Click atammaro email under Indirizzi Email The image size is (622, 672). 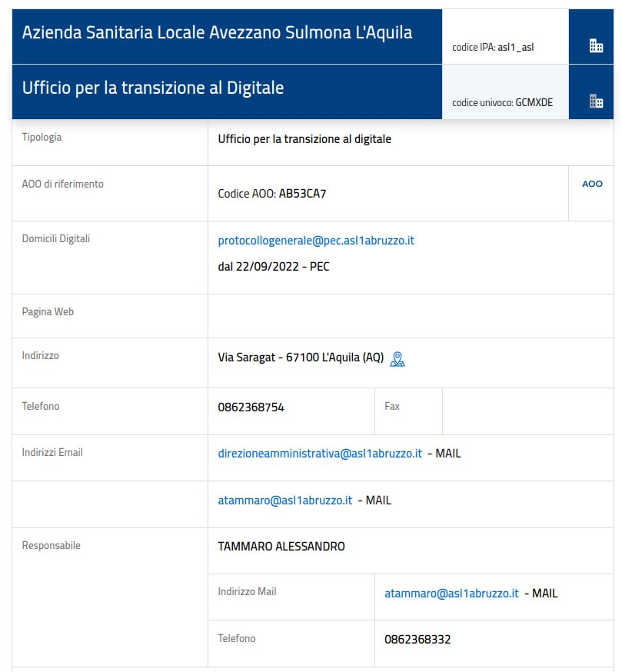click(285, 500)
